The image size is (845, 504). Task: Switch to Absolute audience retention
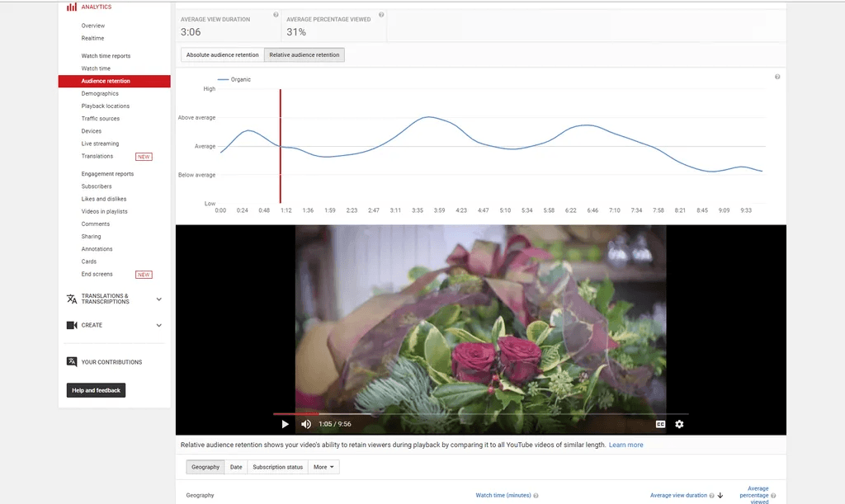(x=222, y=55)
